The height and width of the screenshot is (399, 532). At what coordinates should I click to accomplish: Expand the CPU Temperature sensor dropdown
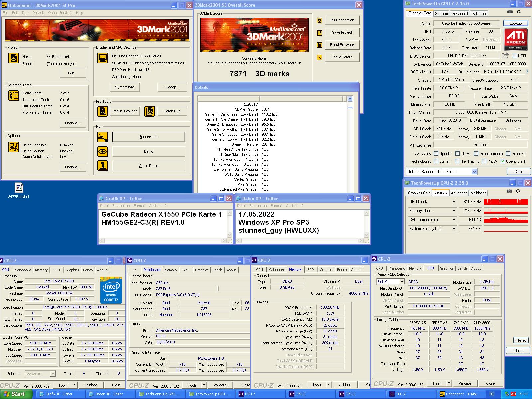click(x=453, y=220)
